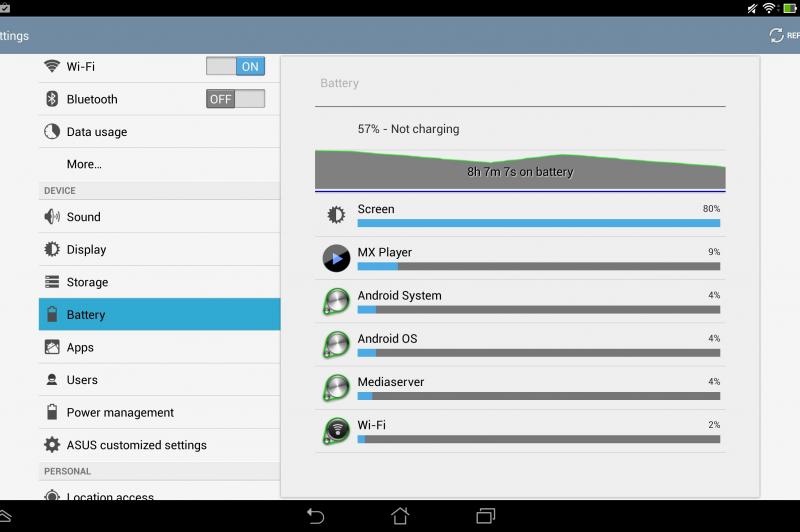Click the Screen 80% usage bar
The width and height of the screenshot is (800, 532).
click(539, 223)
